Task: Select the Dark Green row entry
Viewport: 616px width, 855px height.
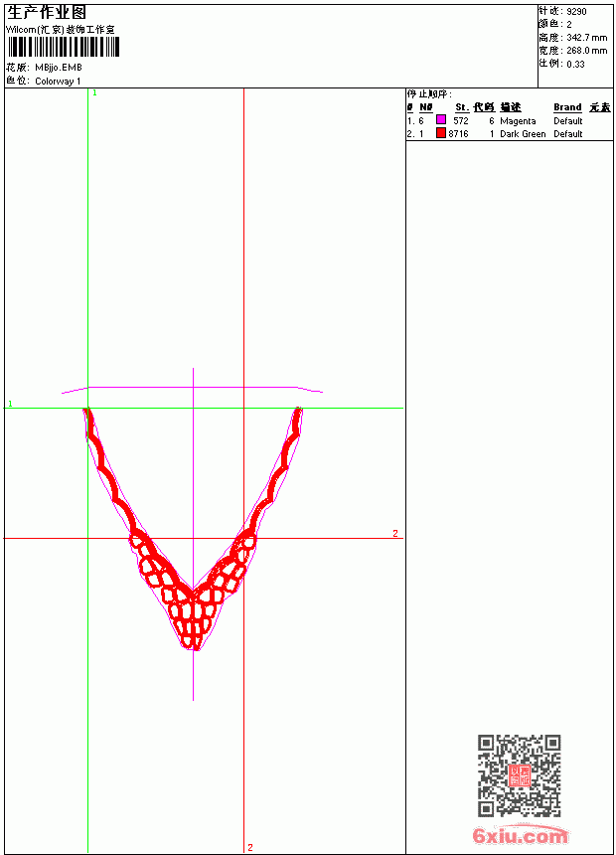Action: coord(509,133)
